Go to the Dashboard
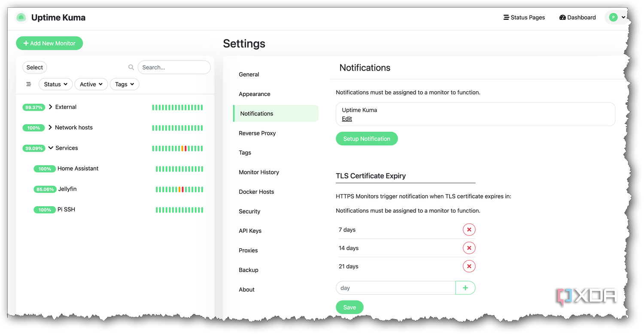 577,18
